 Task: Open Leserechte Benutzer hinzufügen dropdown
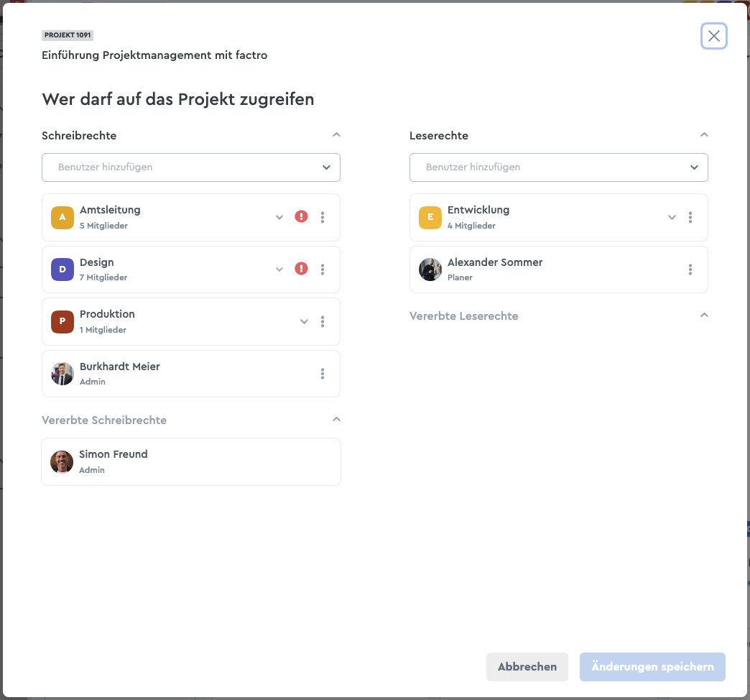tap(559, 167)
